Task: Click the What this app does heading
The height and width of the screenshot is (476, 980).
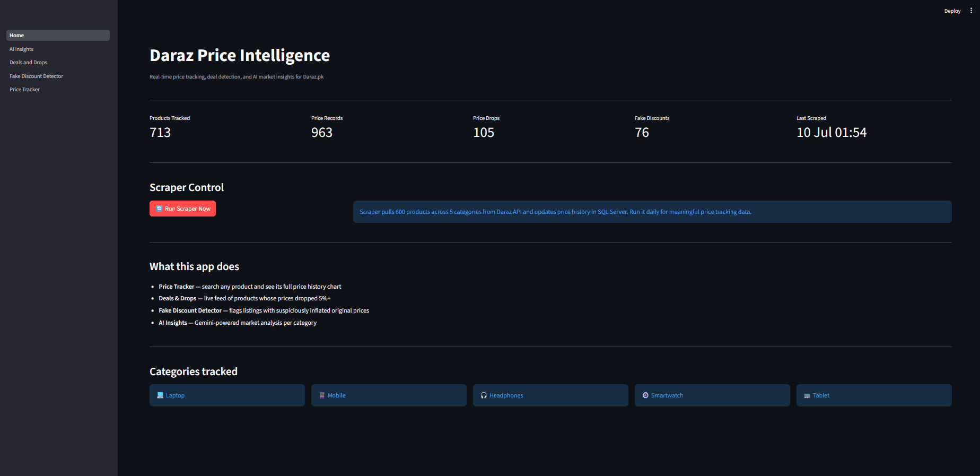Action: (x=194, y=266)
